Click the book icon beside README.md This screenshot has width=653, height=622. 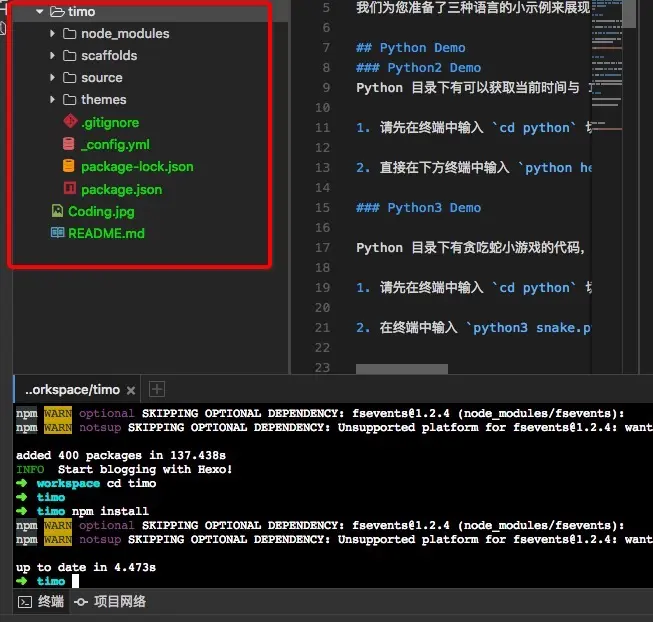(57, 233)
